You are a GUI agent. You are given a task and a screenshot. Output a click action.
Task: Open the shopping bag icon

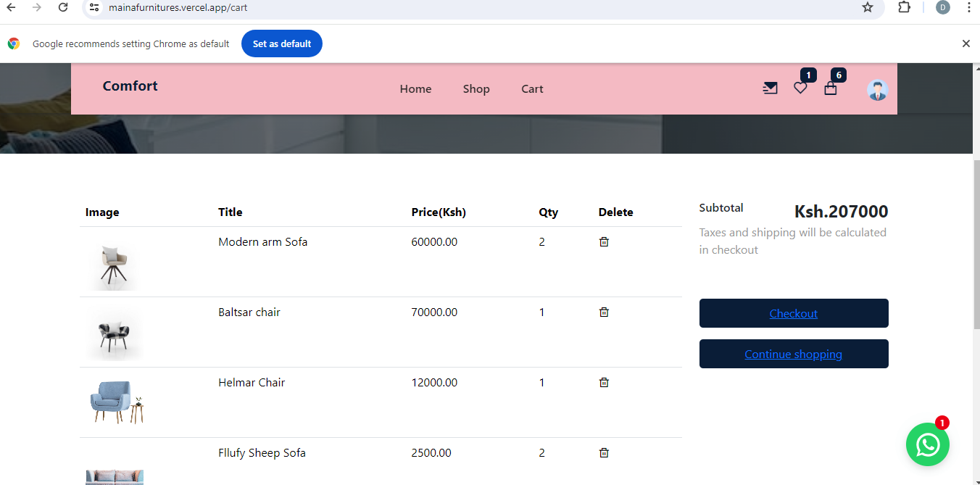(831, 88)
